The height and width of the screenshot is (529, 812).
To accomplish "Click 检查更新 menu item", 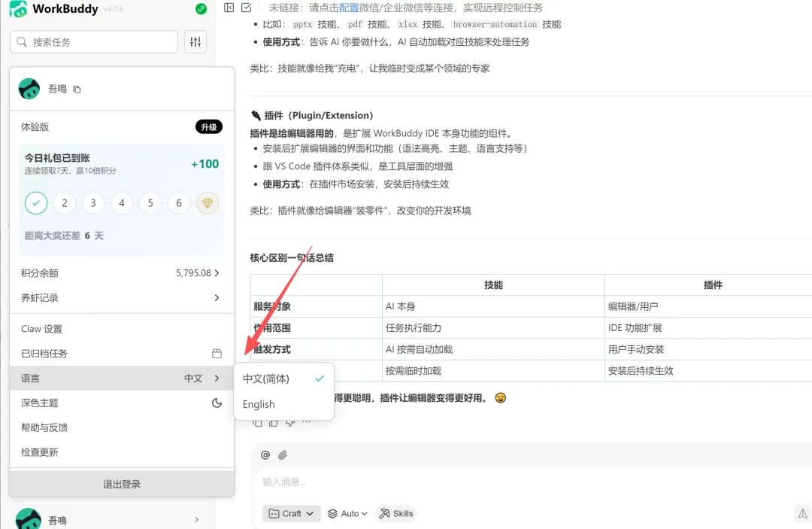I will pyautogui.click(x=122, y=452).
